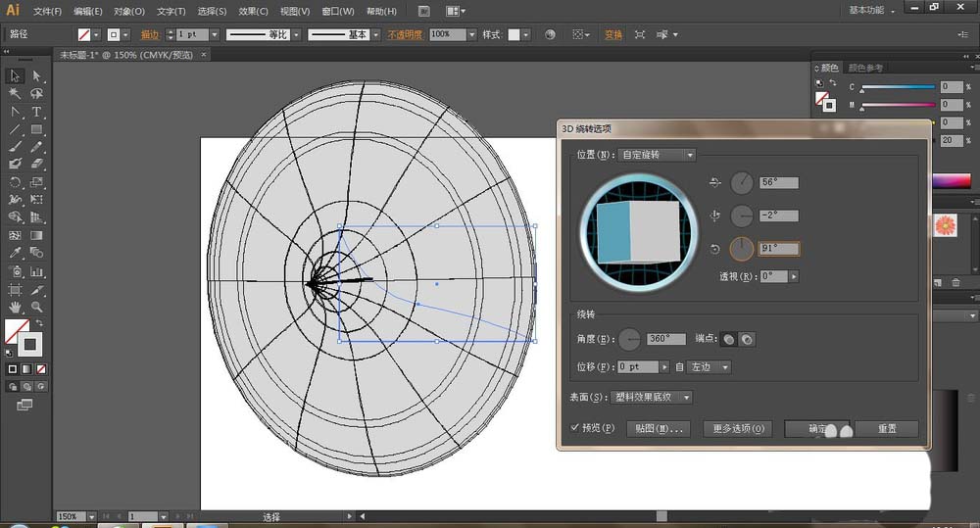Select the Rectangle tool
Screen dimensions: 980x528
click(x=36, y=130)
